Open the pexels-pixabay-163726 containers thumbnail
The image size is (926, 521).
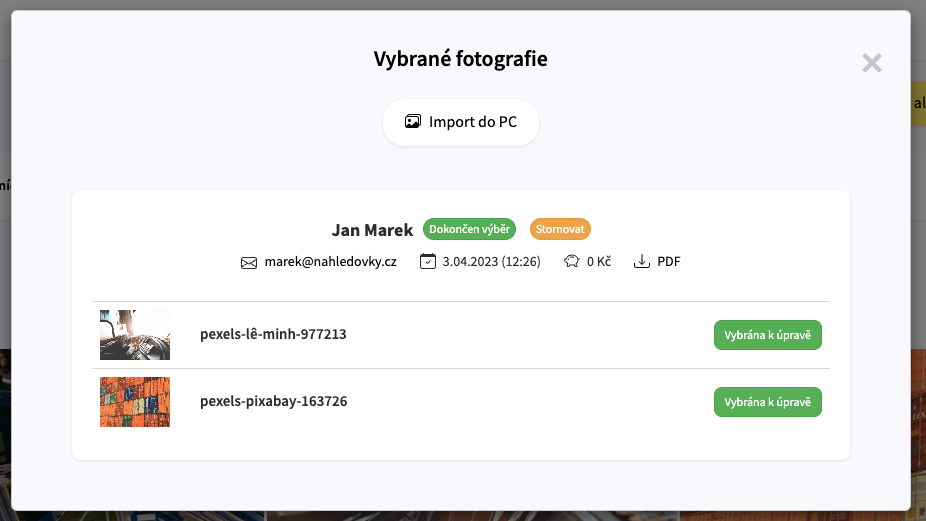click(x=135, y=402)
